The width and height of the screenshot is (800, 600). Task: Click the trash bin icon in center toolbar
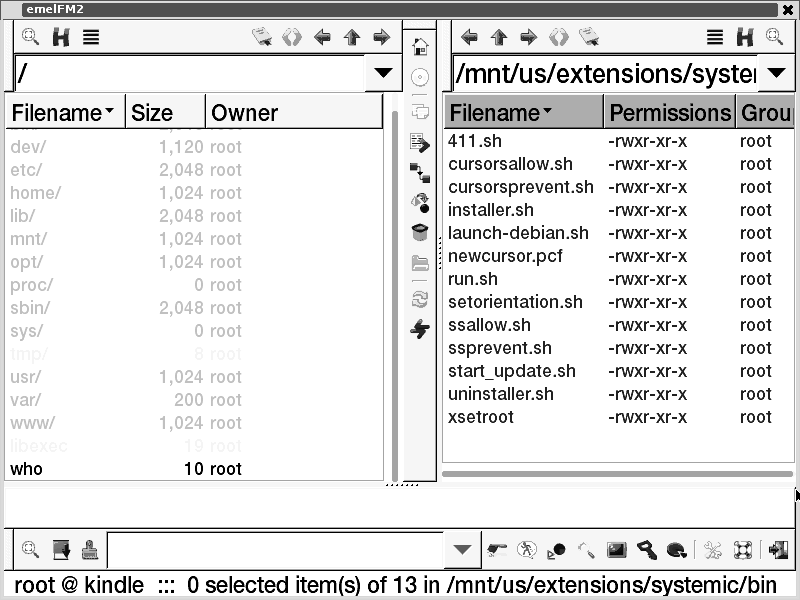click(x=420, y=232)
